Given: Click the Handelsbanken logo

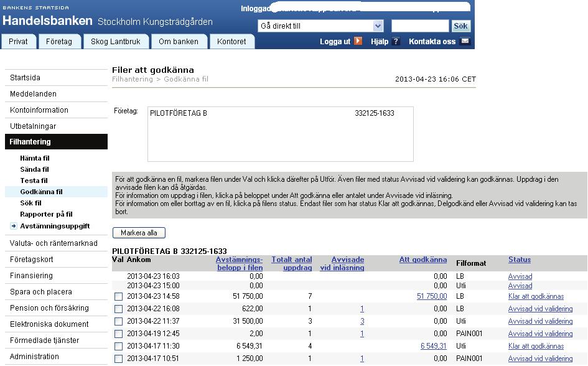Looking at the screenshot, I should coord(48,21).
